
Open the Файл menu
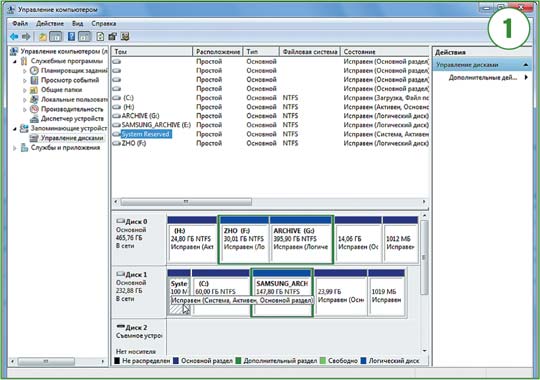point(20,23)
